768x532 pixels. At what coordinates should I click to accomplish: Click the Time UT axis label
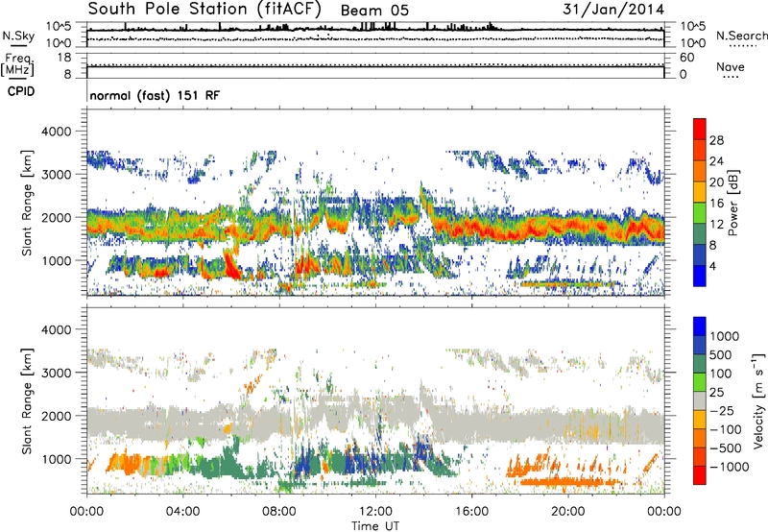tap(375, 525)
